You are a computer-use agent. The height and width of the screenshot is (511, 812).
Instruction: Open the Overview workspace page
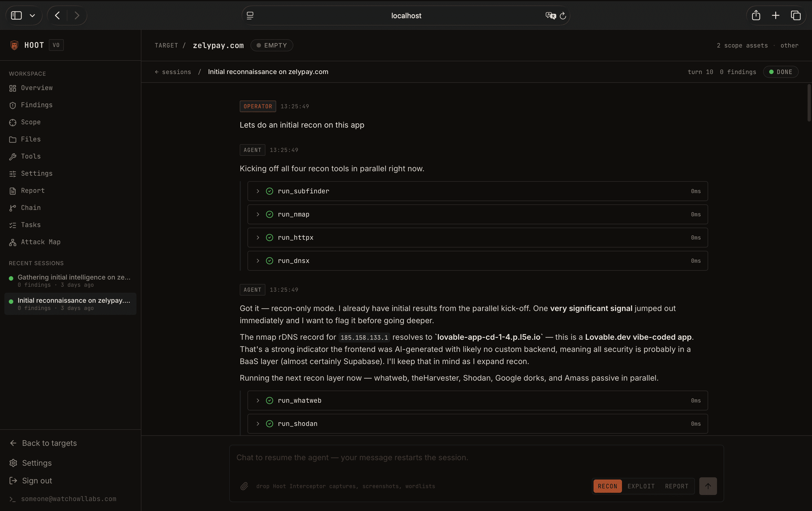tap(37, 88)
